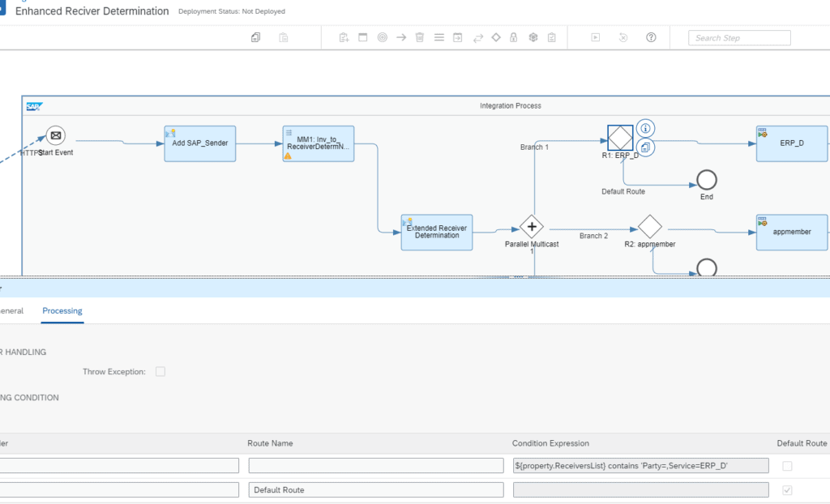Click the Condition Expression column header
The width and height of the screenshot is (830, 504).
[x=550, y=443]
